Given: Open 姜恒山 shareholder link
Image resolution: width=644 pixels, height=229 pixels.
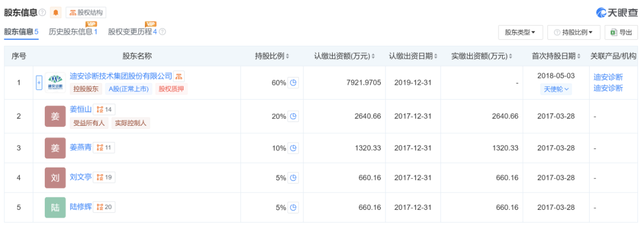Looking at the screenshot, I should coord(80,109).
